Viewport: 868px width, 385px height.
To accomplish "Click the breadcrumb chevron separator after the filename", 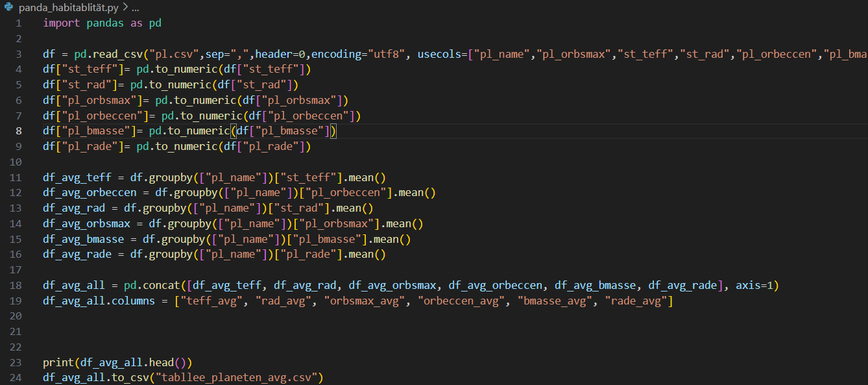I will coord(124,7).
